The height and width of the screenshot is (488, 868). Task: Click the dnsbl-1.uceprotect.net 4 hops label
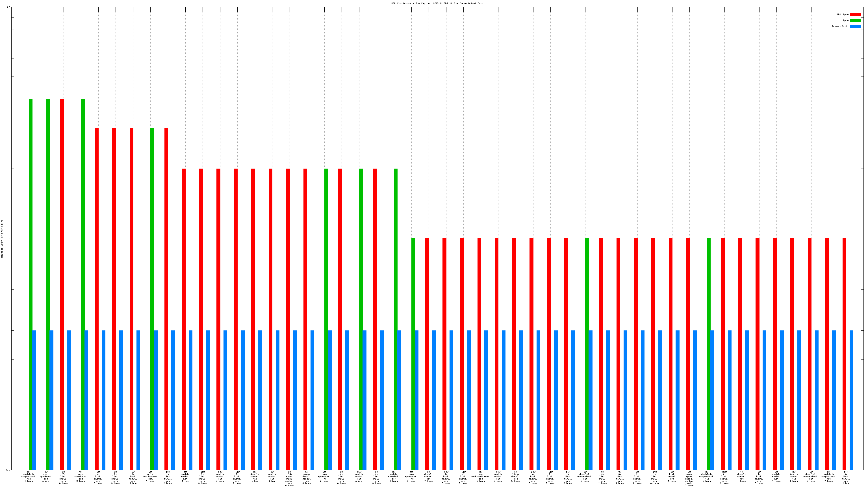[x=29, y=476]
